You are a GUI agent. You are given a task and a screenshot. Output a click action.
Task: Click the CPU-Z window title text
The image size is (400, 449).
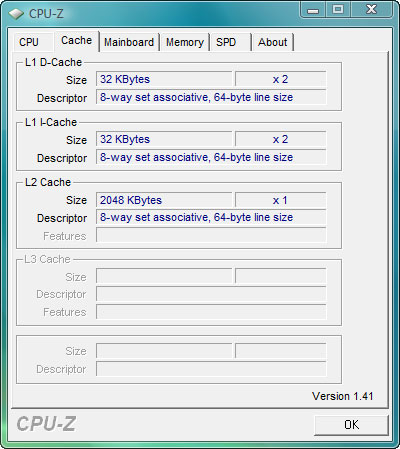[x=46, y=14]
